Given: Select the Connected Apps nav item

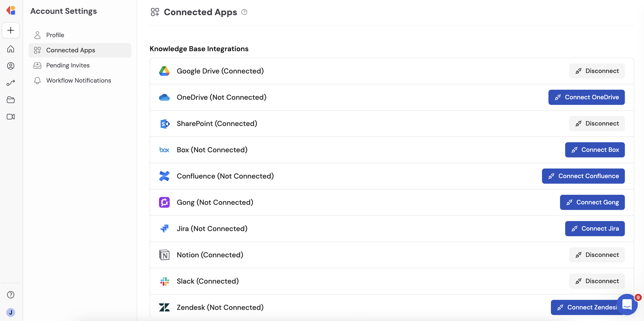Looking at the screenshot, I should [x=71, y=50].
